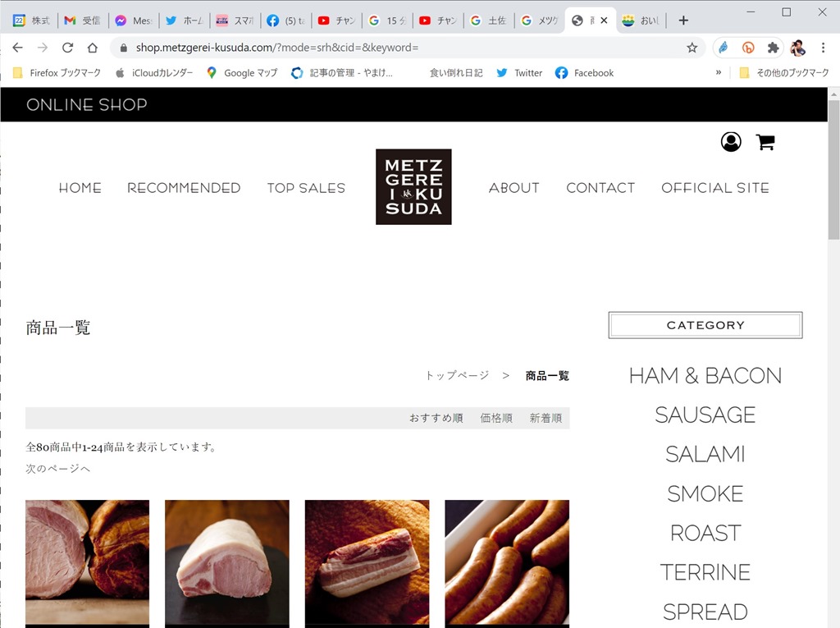Open the sliced smoked ham product photo

point(87,564)
